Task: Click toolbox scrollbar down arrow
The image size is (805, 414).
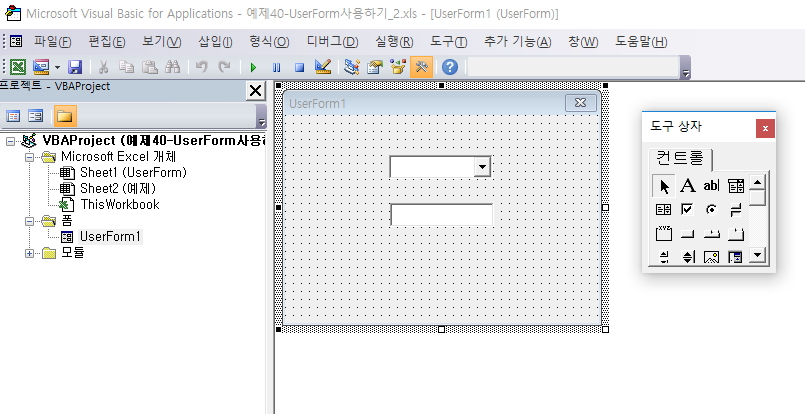Action: point(758,255)
